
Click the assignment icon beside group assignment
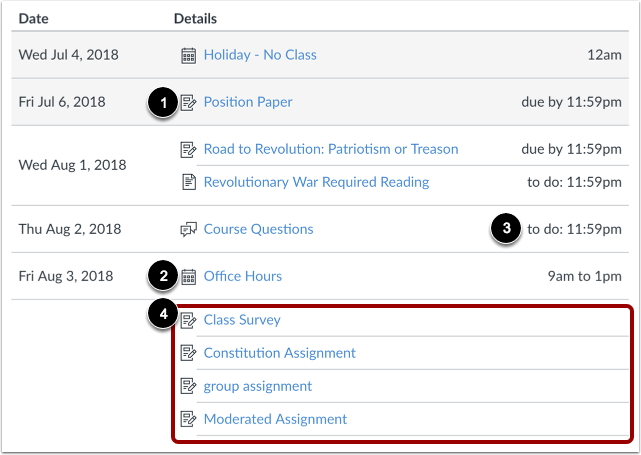pos(188,386)
